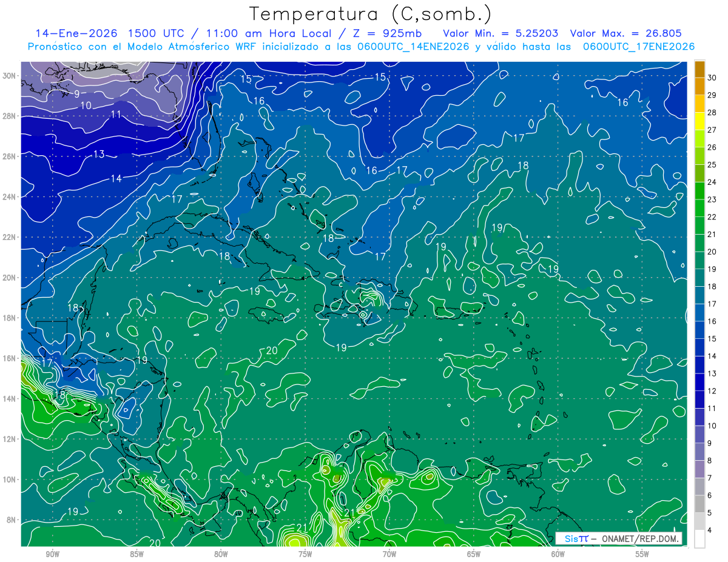Click the colorbar scale label "8"
This screenshot has height=562, width=728.
710,461
